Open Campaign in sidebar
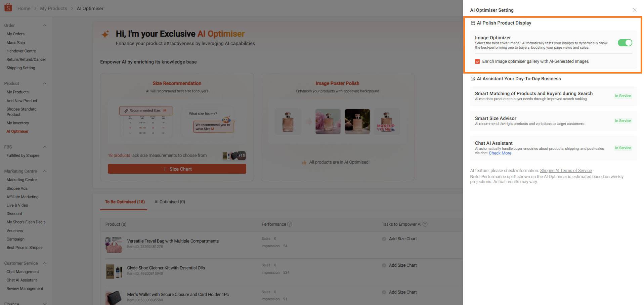Viewport: 644px width, 305px height. pos(15,239)
